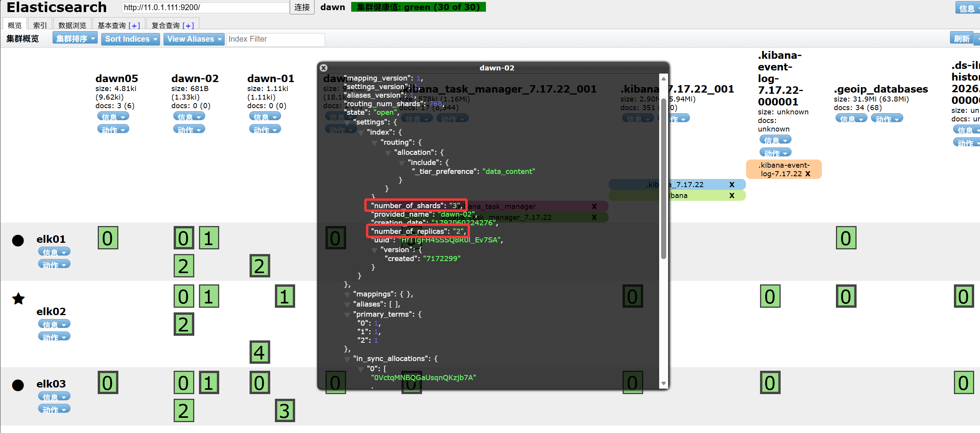Click the Index Filter input field
The width and height of the screenshot is (980, 433).
pyautogui.click(x=275, y=39)
